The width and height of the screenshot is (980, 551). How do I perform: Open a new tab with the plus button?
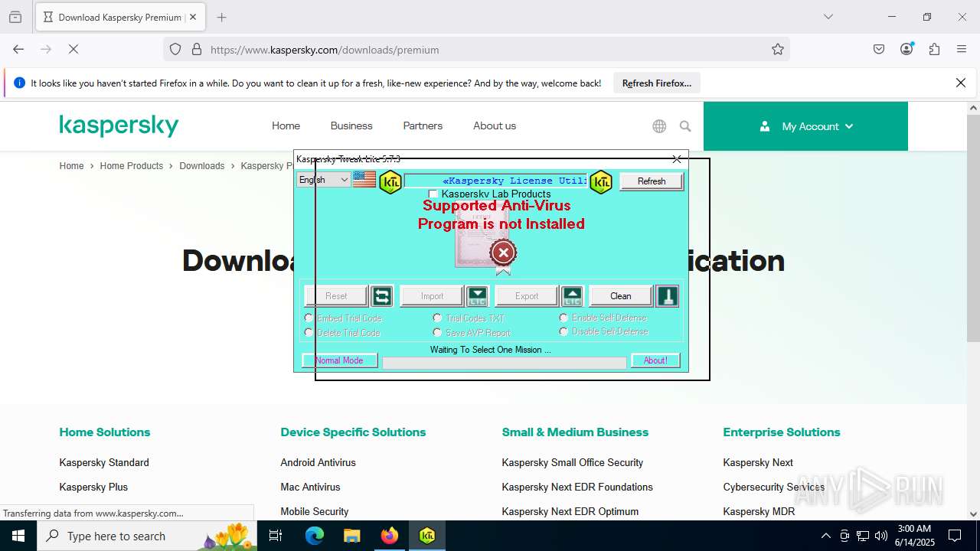point(221,17)
